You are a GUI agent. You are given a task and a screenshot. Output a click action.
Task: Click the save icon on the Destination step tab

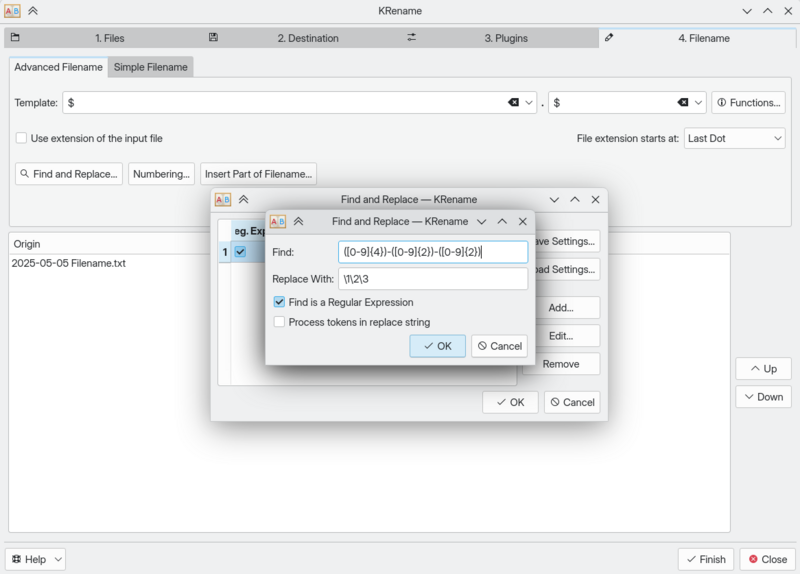[213, 37]
